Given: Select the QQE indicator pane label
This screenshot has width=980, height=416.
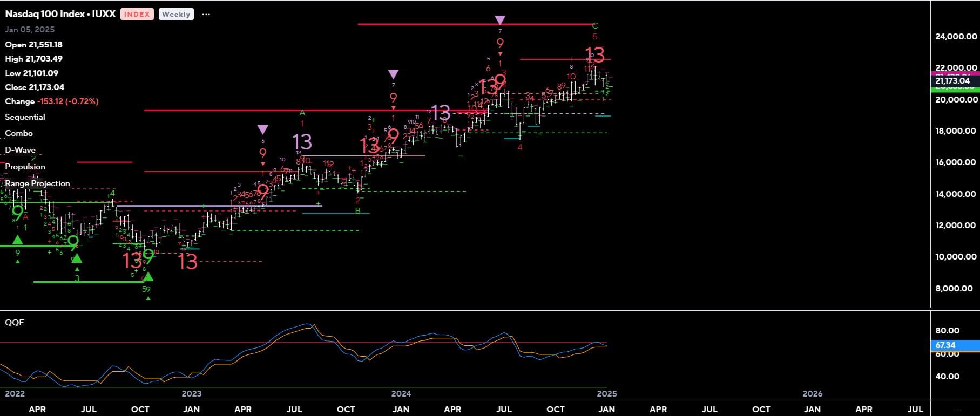Looking at the screenshot, I should [15, 323].
